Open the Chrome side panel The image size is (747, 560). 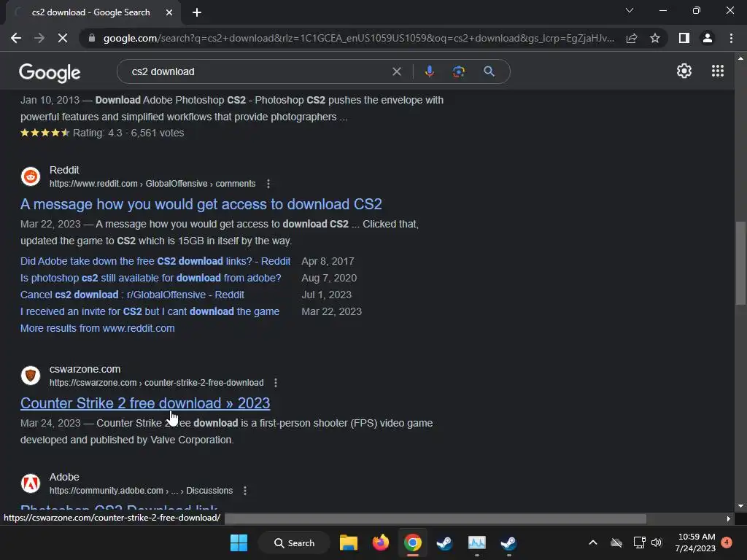[x=684, y=38]
